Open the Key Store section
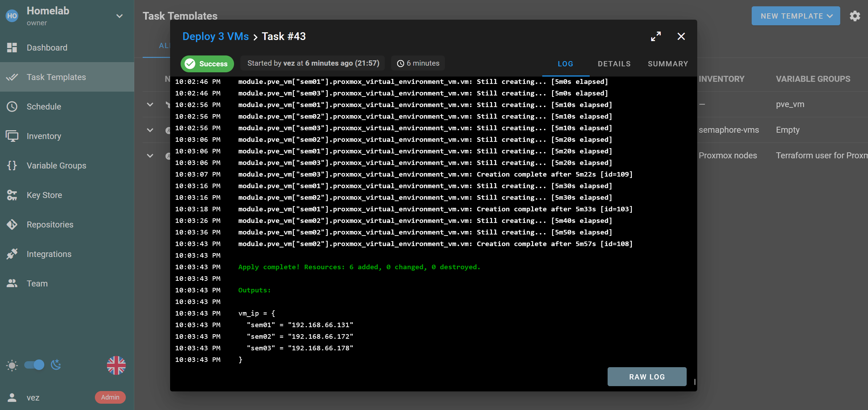The image size is (868, 410). click(x=44, y=195)
